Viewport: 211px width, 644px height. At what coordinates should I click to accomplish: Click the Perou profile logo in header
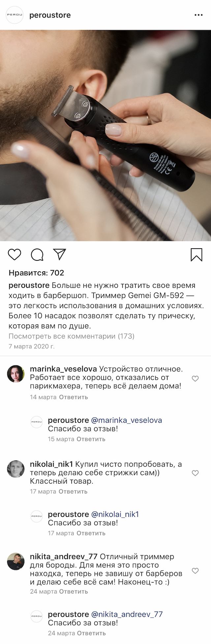15,15
